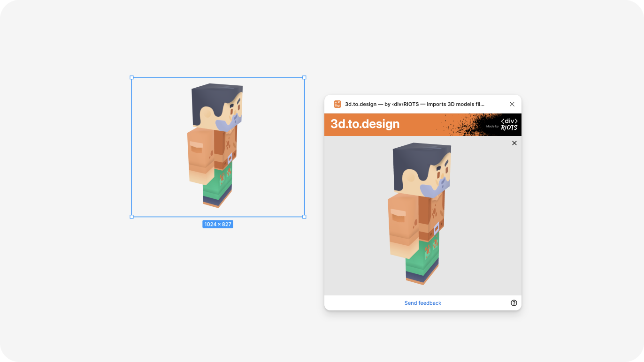This screenshot has width=644, height=362.
Task: Close the 3d.to.design plugin window
Action: 512,104
